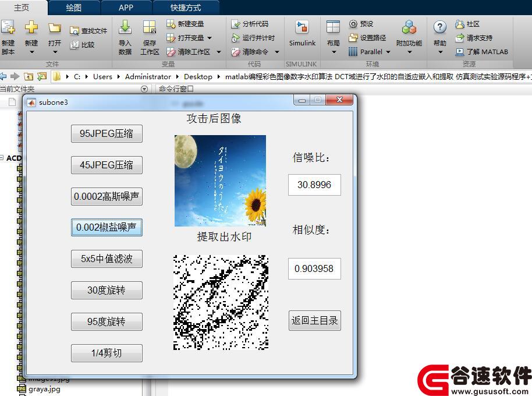
Task: Open the Clear Commands (清除命令) dropdown
Action: tap(277, 52)
